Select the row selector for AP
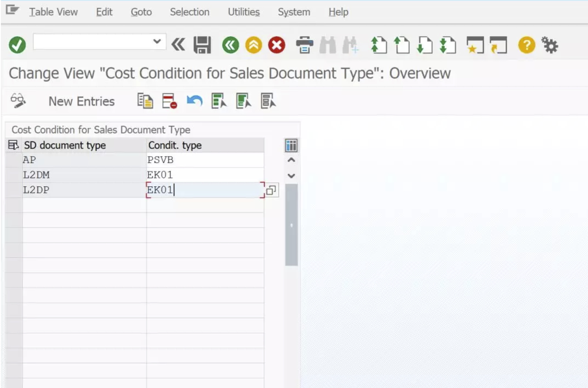Screen dimensions: 588x388 [x=14, y=160]
